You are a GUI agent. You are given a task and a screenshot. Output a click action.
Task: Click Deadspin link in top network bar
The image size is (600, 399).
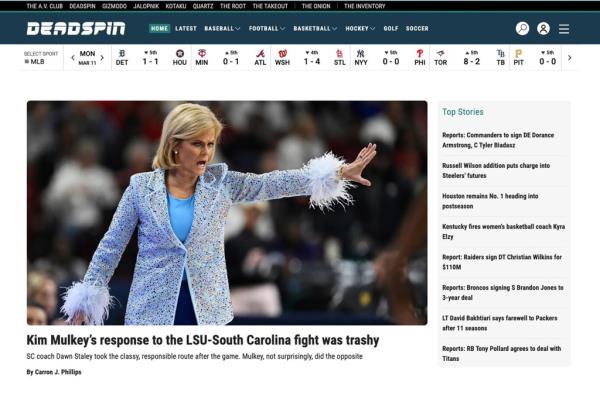82,6
